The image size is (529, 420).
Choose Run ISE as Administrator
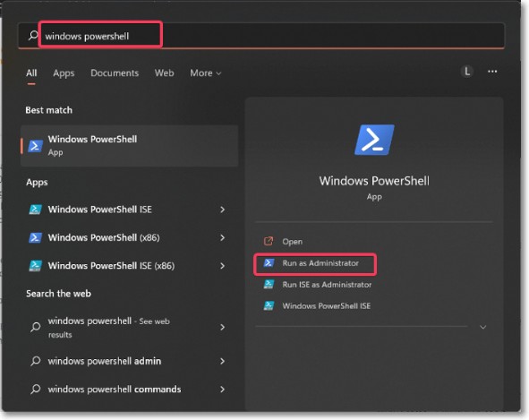click(327, 285)
